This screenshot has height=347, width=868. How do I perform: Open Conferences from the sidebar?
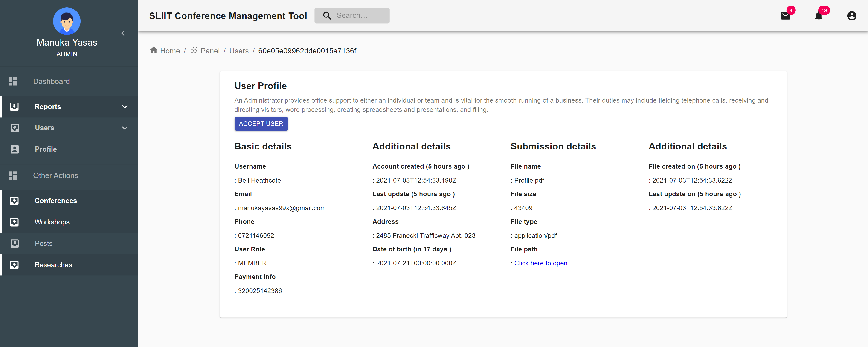coord(56,201)
